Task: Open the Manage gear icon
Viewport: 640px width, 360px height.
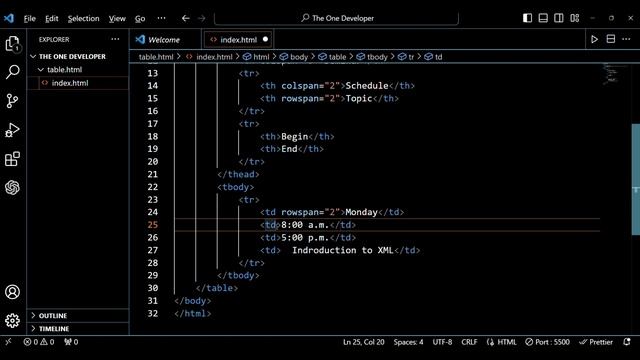Action: point(12,320)
